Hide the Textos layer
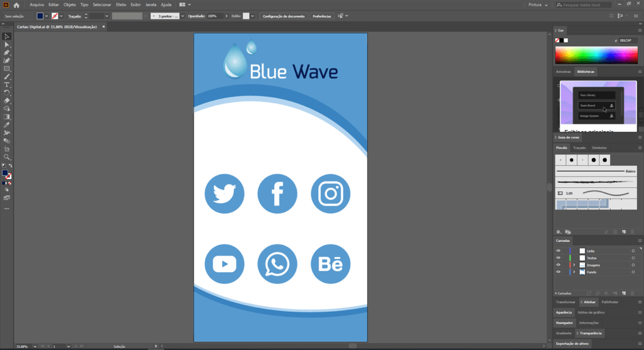Screen dimensions: 644x350 point(558,258)
